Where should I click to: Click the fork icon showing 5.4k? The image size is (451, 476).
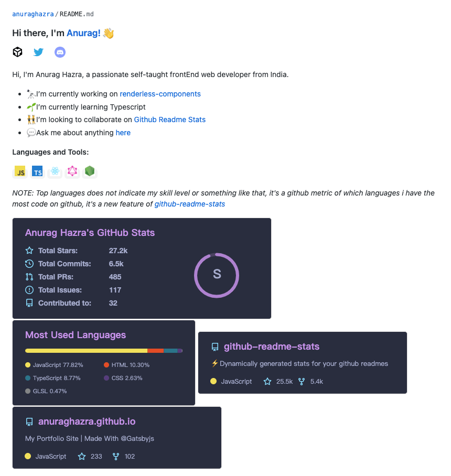click(302, 382)
